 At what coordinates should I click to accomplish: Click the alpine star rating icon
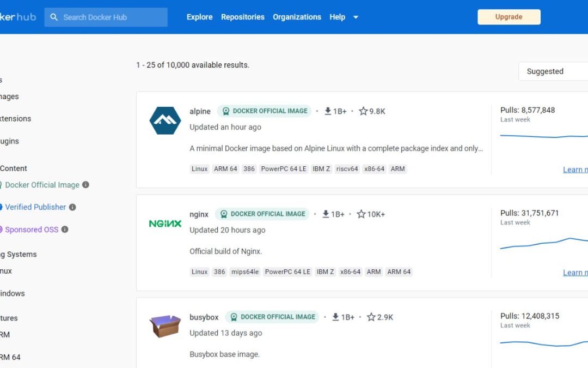[x=363, y=111]
